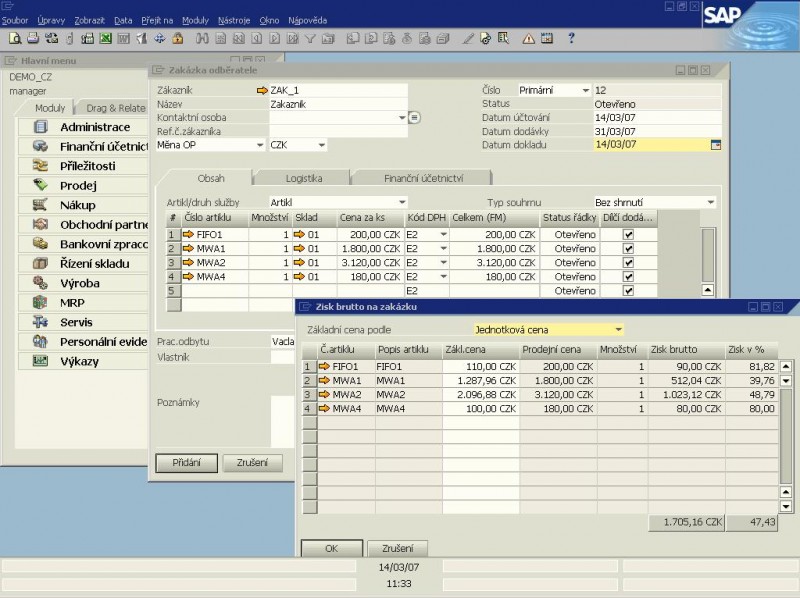Click the alert warning triangle toolbar icon
This screenshot has width=800, height=598.
point(529,39)
